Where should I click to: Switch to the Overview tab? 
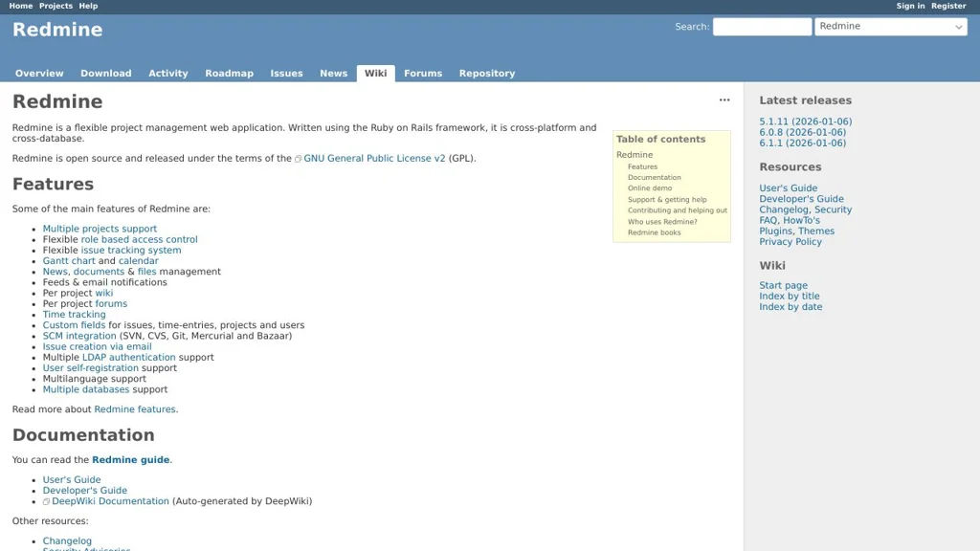(39, 73)
